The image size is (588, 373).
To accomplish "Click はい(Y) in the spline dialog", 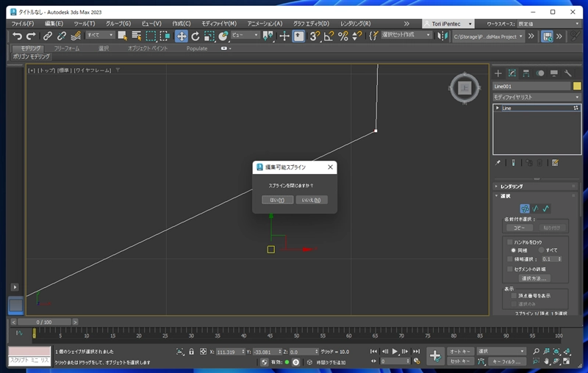I will point(277,200).
